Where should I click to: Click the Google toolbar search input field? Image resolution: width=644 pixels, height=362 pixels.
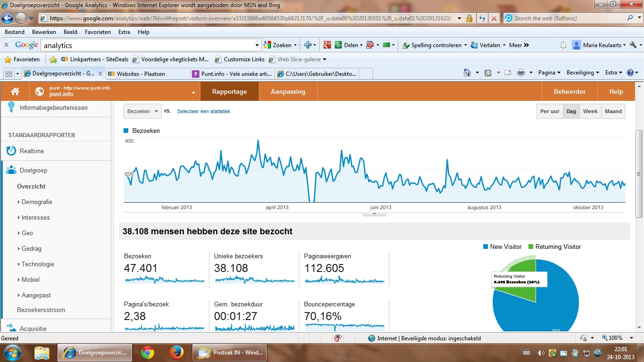(148, 45)
